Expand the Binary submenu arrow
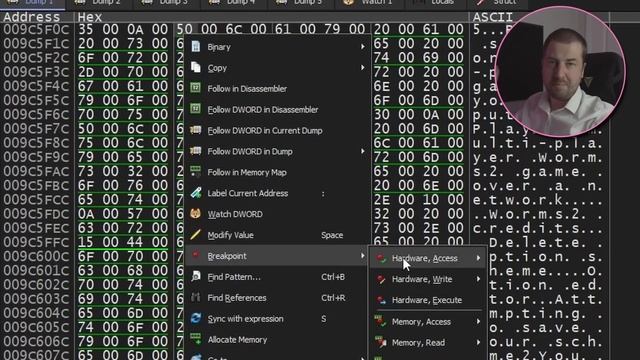 coord(362,47)
